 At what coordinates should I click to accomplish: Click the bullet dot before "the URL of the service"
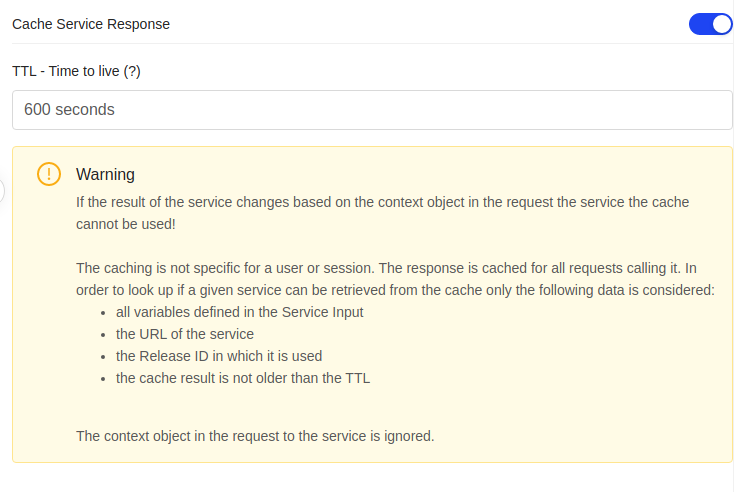click(103, 335)
